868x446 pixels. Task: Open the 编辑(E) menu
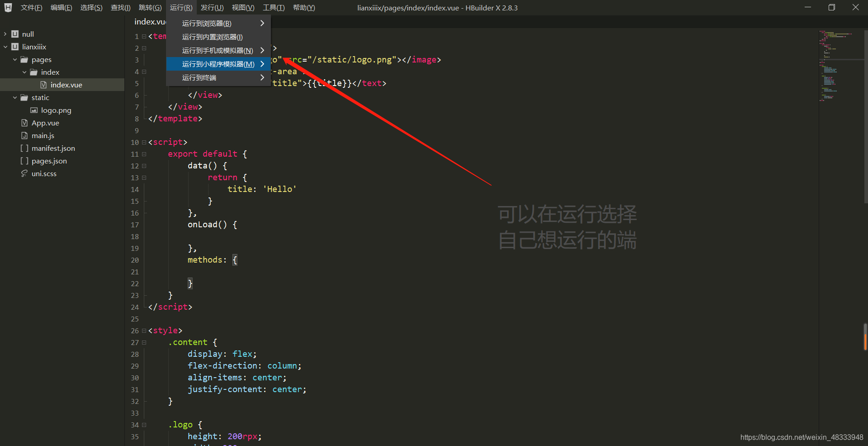click(x=61, y=8)
